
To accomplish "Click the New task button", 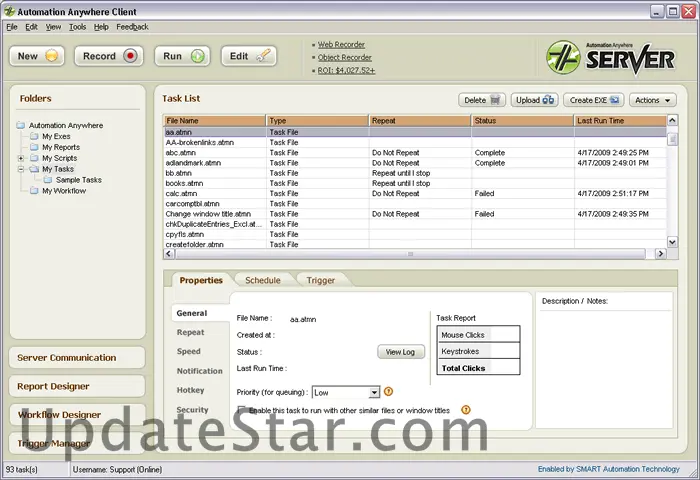I will pyautogui.click(x=37, y=56).
